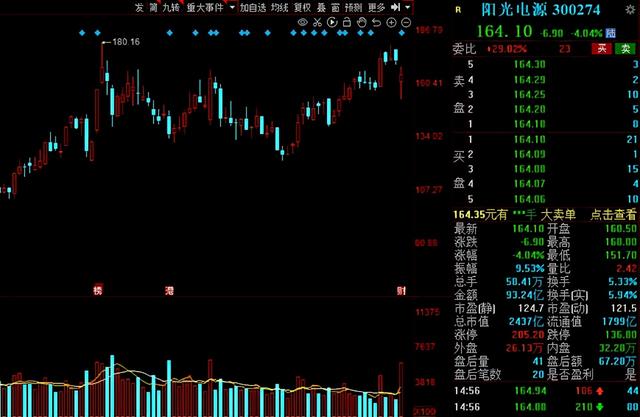Click the 市盈(静) value 124.7
This screenshot has width=640, height=417.
[531, 308]
